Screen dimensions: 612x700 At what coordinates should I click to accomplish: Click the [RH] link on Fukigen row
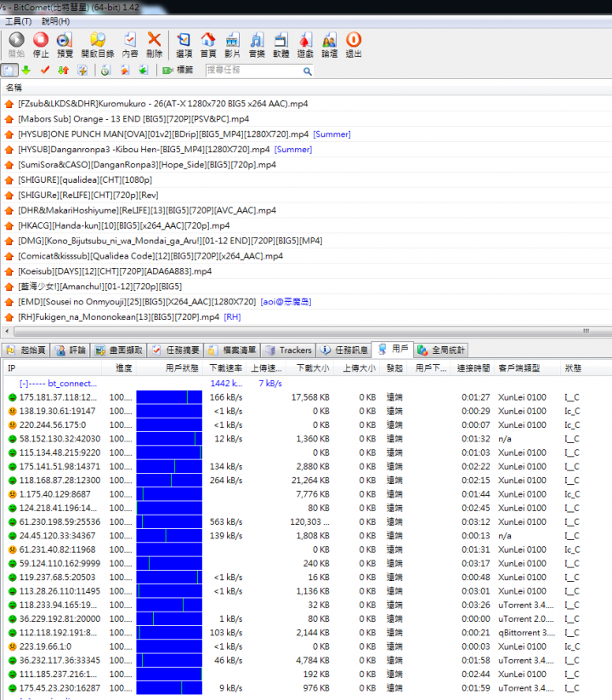tap(232, 317)
